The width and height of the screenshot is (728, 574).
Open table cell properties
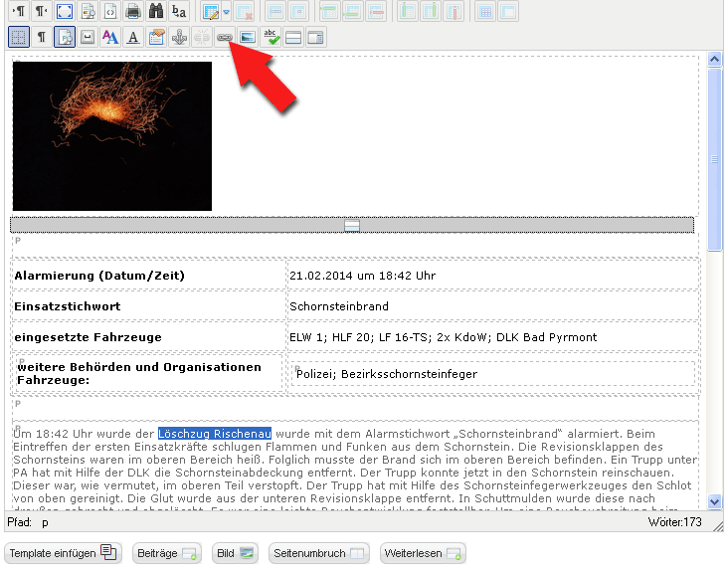pyautogui.click(x=298, y=12)
